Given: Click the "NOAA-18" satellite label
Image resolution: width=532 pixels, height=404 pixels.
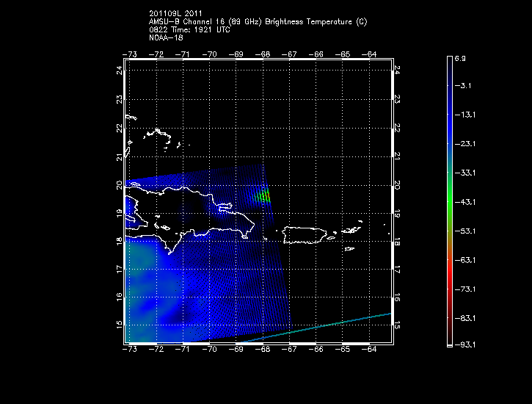Looking at the screenshot, I should coord(165,37).
